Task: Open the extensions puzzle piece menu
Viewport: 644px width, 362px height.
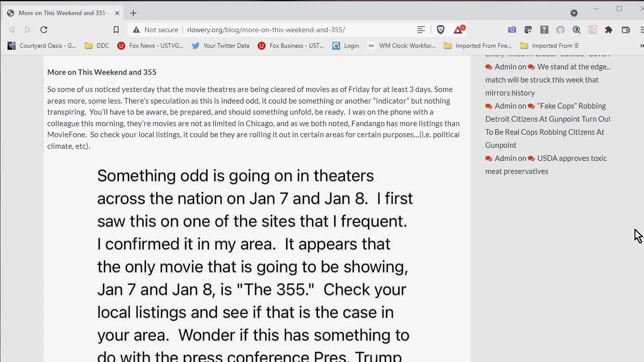Action: (609, 30)
